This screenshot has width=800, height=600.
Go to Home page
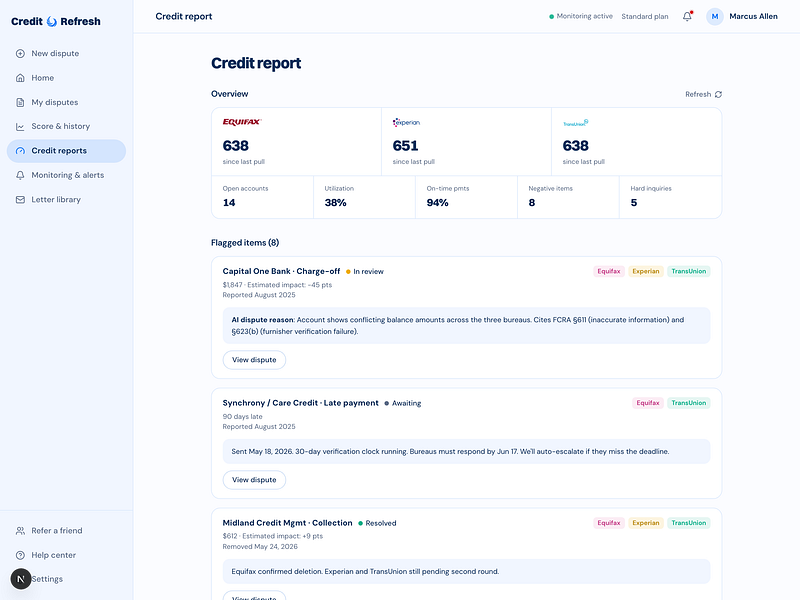click(66, 78)
